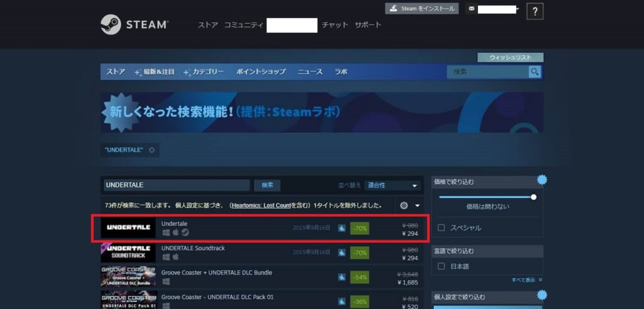
Task: Click ストア in the top header menu
Action: click(x=208, y=24)
